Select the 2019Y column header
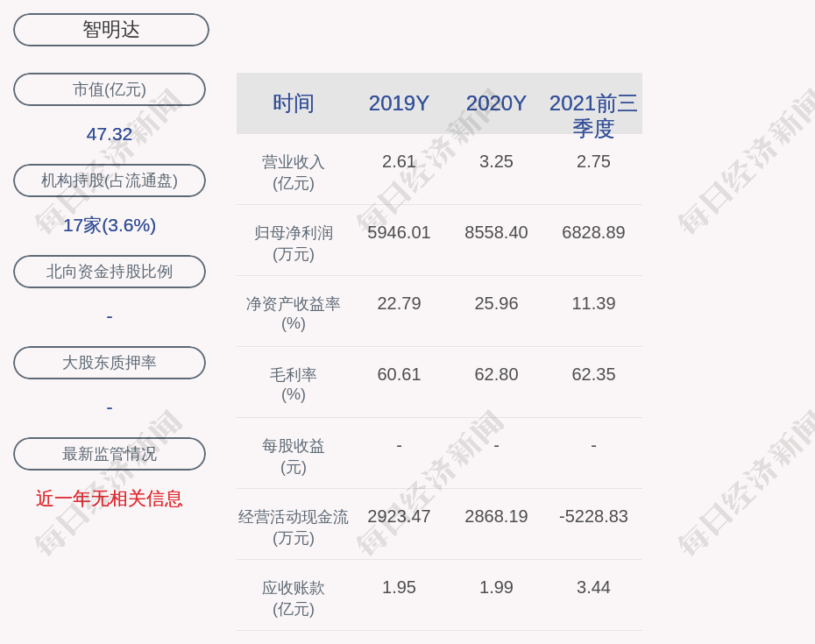815x644 pixels. pos(399,103)
